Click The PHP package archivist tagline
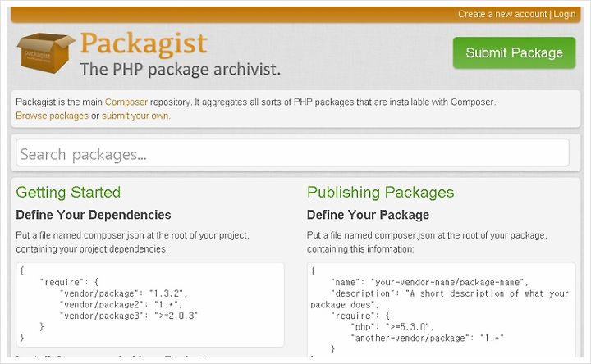Screen dimensions: 591x364 [x=180, y=69]
